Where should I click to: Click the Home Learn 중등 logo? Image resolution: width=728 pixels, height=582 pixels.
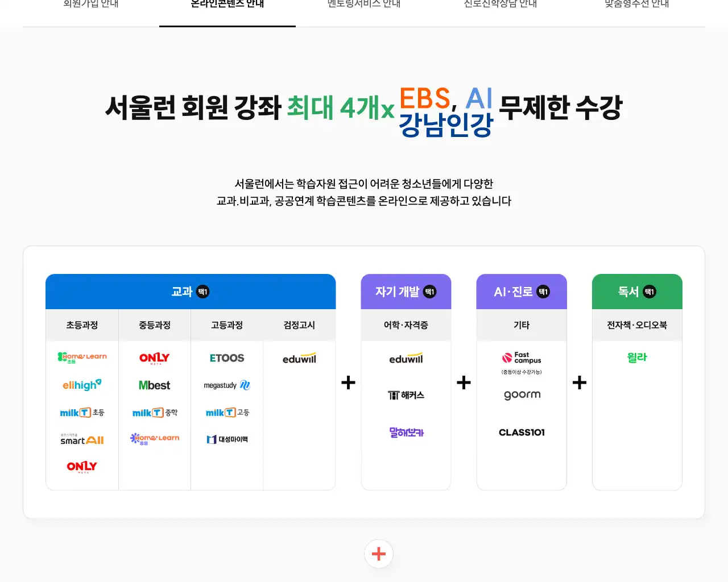click(155, 439)
